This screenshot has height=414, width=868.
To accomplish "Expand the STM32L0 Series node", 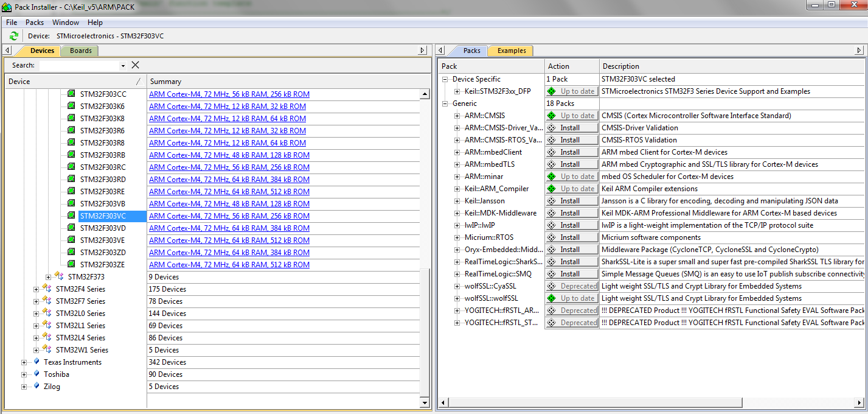I will click(36, 314).
